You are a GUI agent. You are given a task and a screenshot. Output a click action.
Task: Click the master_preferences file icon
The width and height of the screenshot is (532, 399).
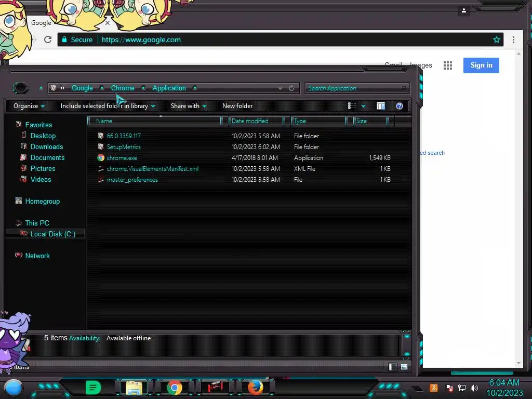(101, 179)
